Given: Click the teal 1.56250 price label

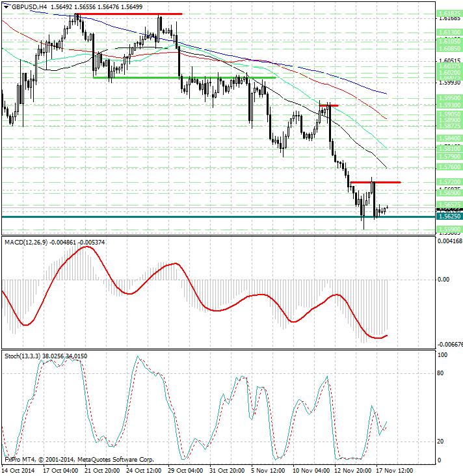Looking at the screenshot, I should click(x=449, y=216).
